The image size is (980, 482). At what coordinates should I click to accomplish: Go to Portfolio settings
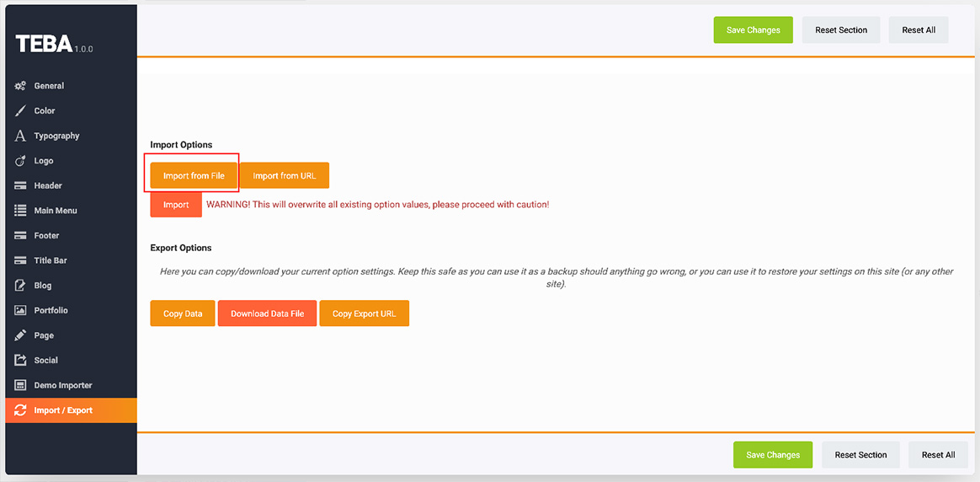(x=71, y=311)
